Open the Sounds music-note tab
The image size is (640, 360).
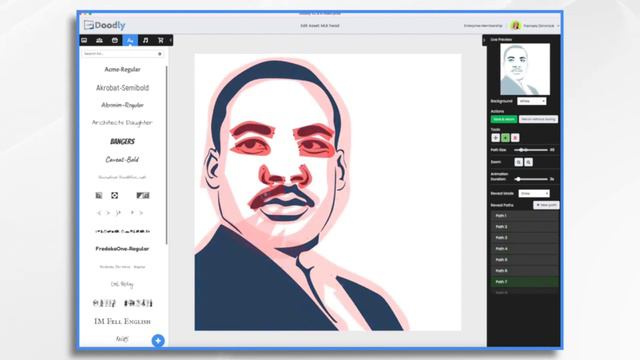click(145, 40)
